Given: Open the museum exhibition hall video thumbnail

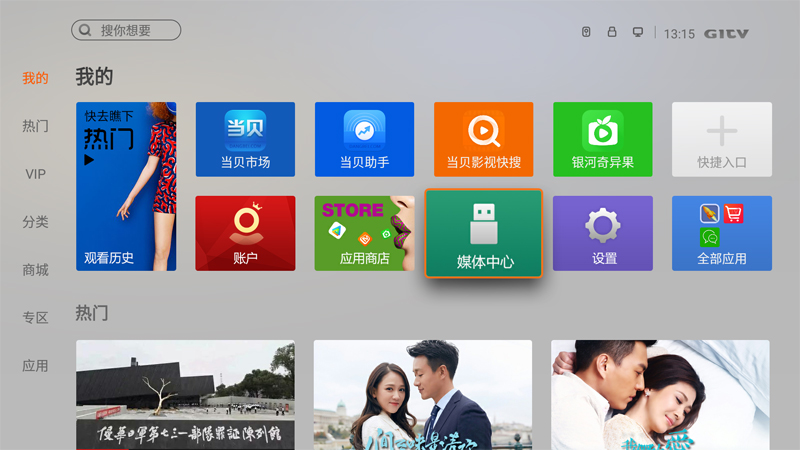Looking at the screenshot, I should tap(185, 395).
